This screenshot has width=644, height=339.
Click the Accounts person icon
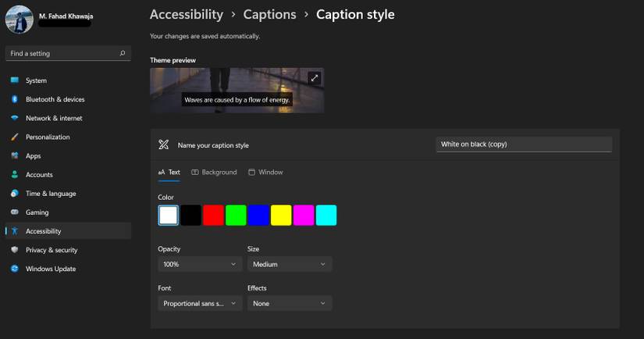[x=15, y=175]
